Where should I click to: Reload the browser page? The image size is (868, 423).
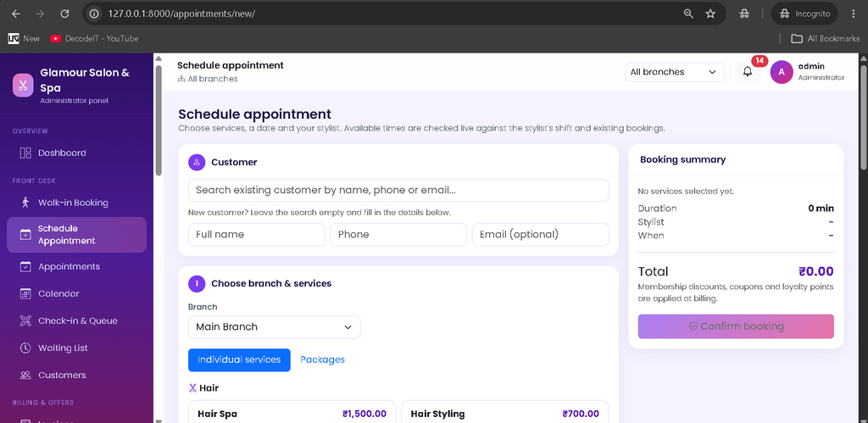click(x=64, y=14)
